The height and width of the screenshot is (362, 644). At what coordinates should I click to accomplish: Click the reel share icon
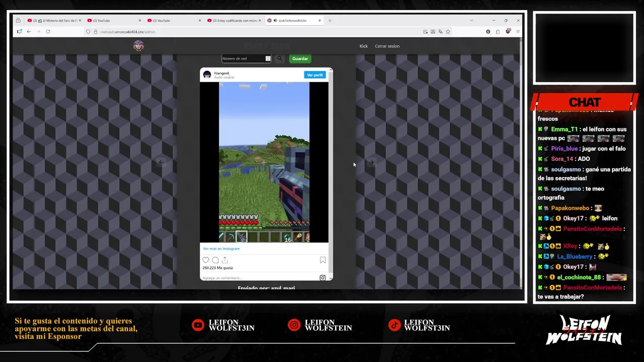(x=225, y=260)
